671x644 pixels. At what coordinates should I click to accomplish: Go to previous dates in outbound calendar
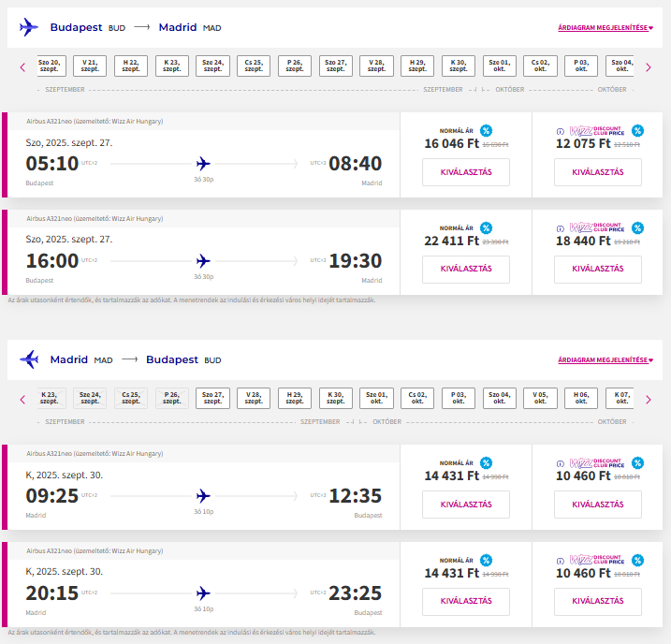tap(22, 66)
